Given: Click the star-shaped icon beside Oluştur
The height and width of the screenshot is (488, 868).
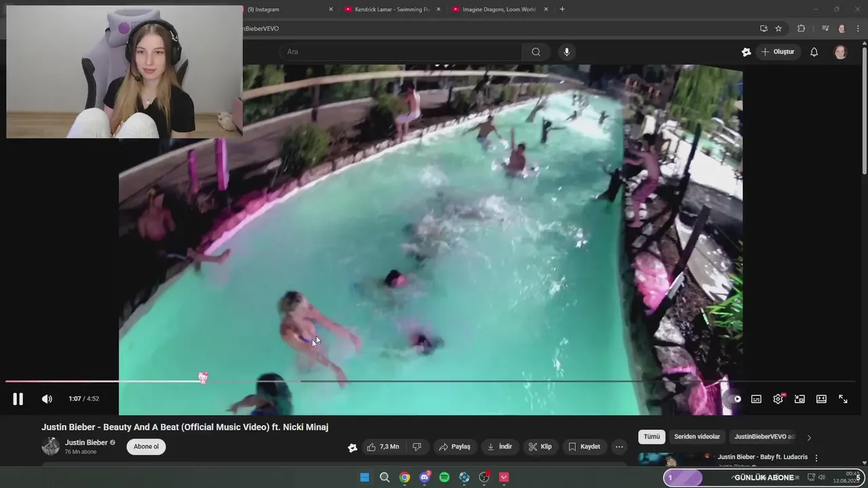Looking at the screenshot, I should tap(747, 52).
